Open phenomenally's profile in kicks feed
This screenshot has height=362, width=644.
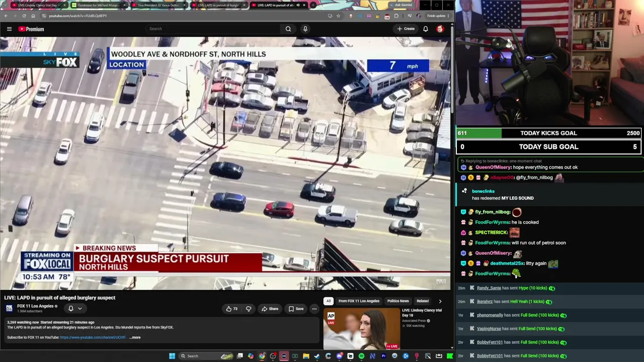(490, 315)
